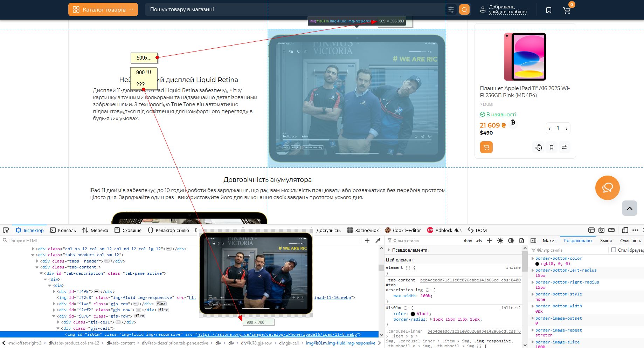Image resolution: width=644 pixels, height=348 pixels.
Task: Expand the border-bottom-style computed property
Action: 533,294
